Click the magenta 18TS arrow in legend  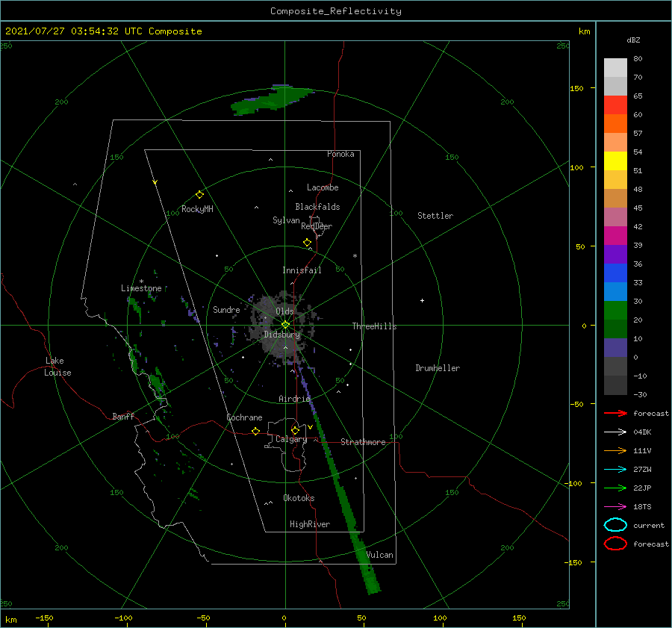tap(615, 507)
